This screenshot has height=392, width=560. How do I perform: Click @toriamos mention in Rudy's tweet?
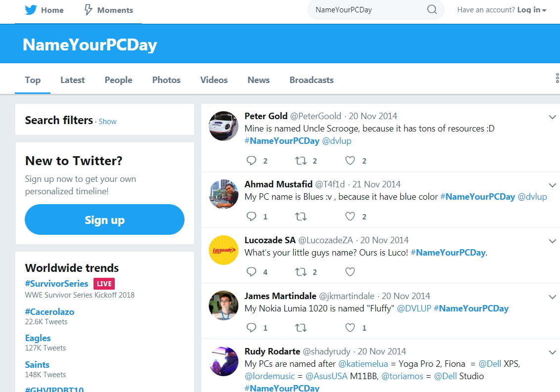(x=402, y=376)
